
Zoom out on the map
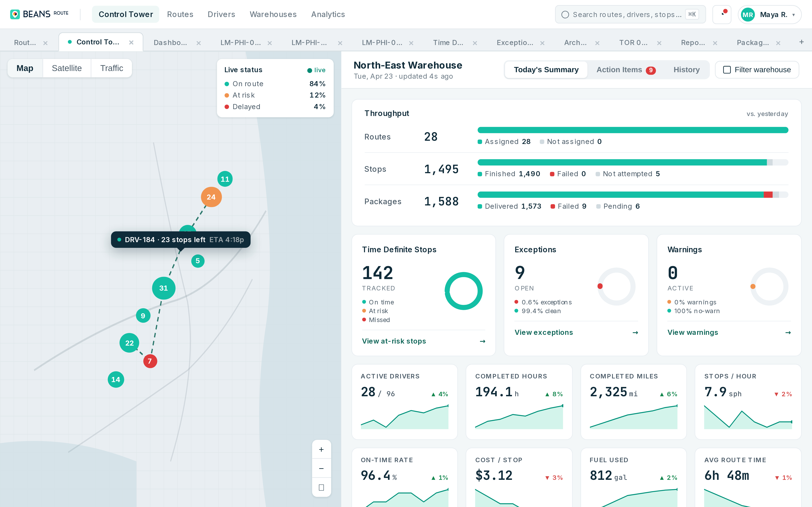[321, 468]
